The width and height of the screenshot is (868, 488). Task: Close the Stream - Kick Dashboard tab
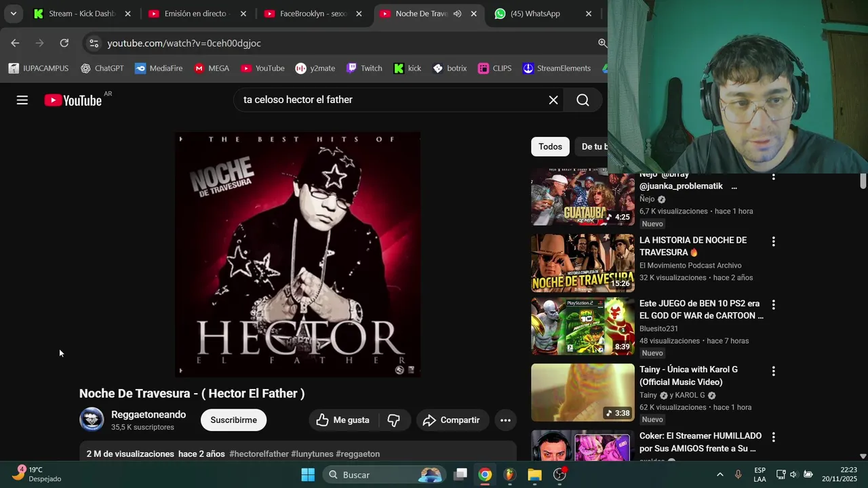(127, 14)
